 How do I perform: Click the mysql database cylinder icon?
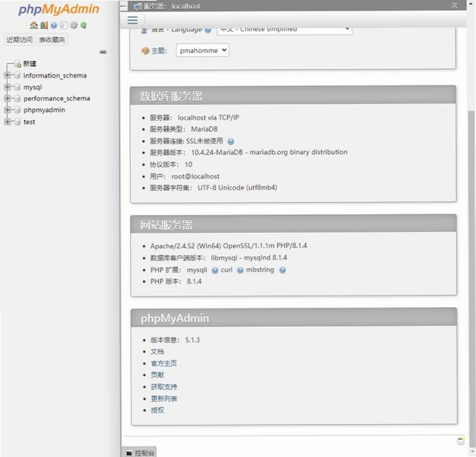tap(17, 87)
